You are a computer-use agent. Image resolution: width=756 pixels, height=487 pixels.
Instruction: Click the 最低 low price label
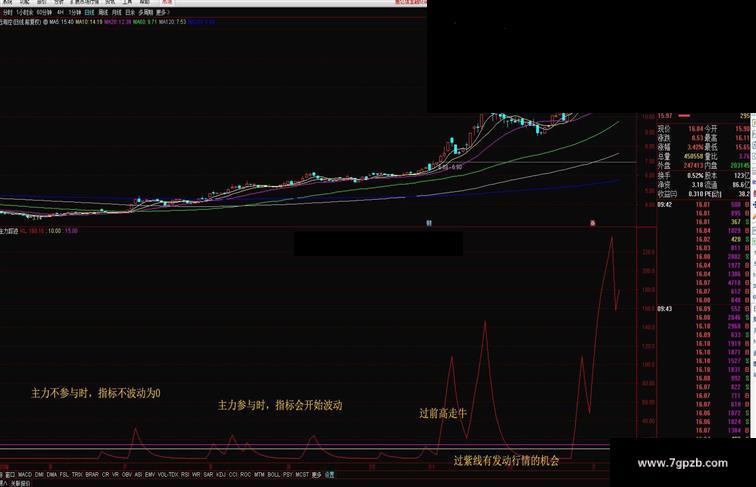[711, 148]
